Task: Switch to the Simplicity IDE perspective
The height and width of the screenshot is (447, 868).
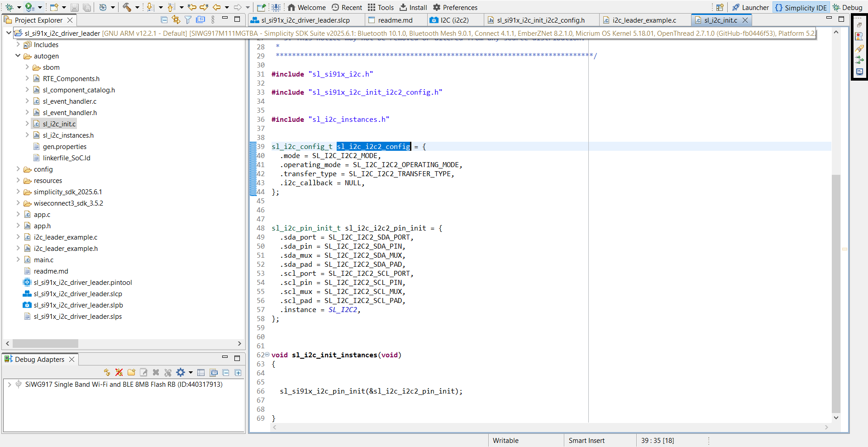Action: (801, 7)
